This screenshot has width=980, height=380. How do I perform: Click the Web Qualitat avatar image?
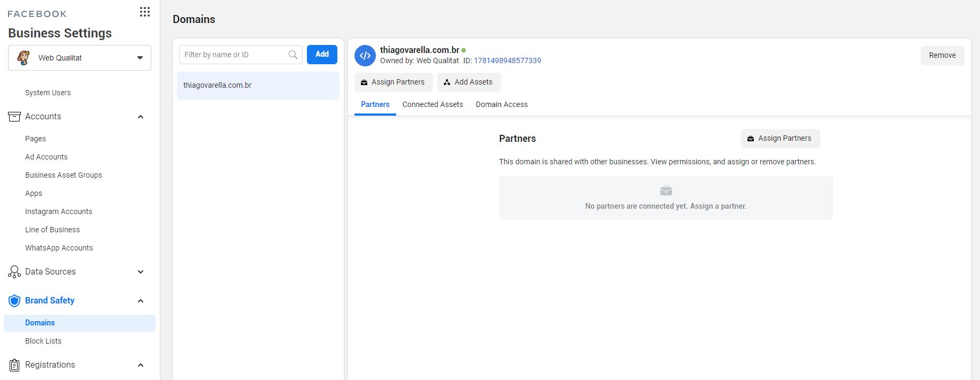(24, 58)
